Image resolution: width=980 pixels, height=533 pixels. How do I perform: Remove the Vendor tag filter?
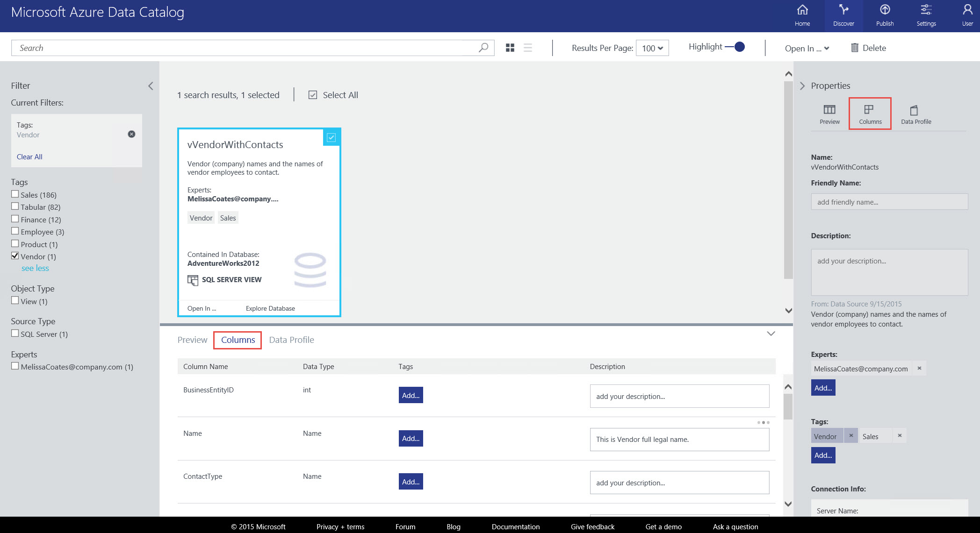131,134
